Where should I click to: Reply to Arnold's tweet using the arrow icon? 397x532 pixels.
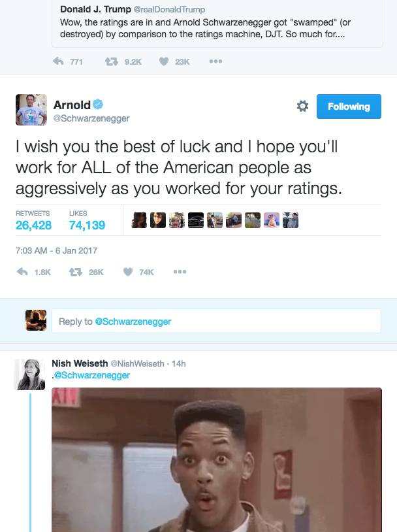click(x=22, y=272)
